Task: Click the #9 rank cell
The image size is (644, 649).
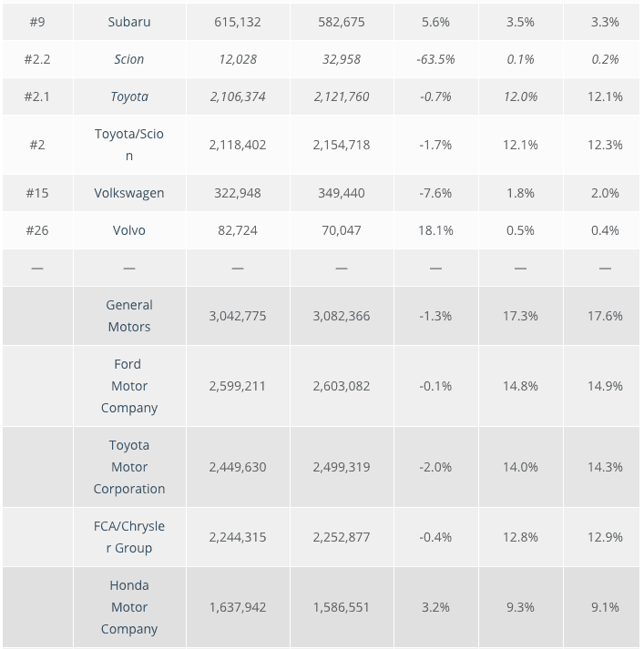Action: click(x=36, y=22)
